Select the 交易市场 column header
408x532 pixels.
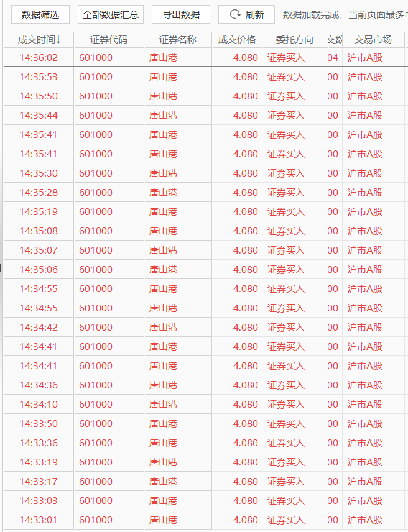click(x=373, y=40)
